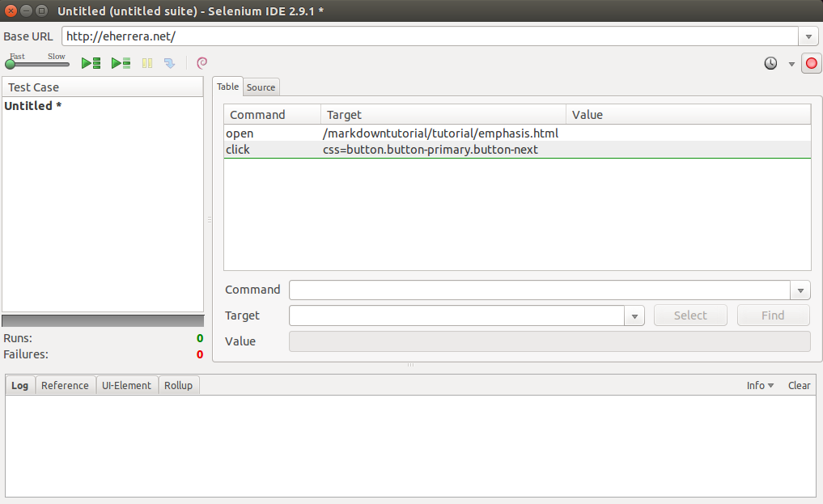Select the 'click' command row

point(517,150)
